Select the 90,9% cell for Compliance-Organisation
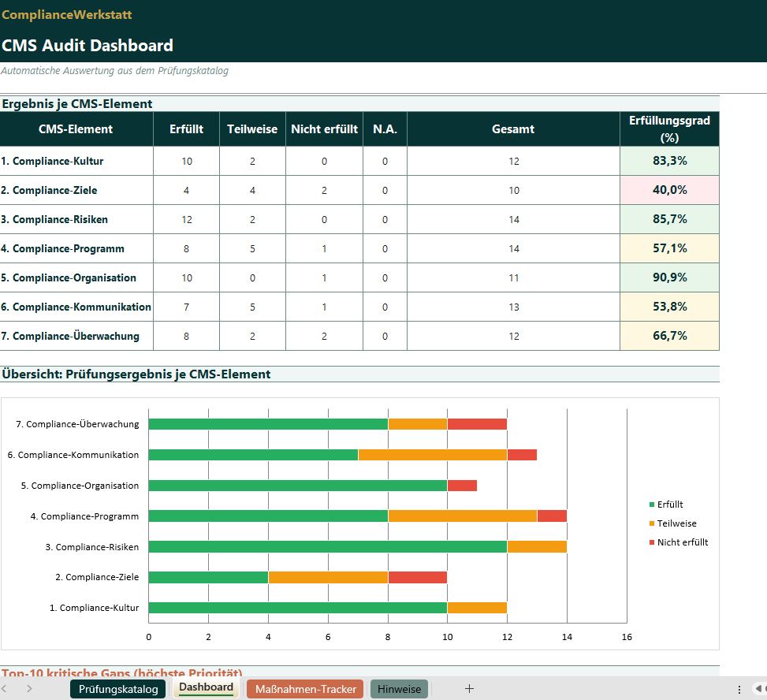Screen dimensions: 767x700 (669, 277)
